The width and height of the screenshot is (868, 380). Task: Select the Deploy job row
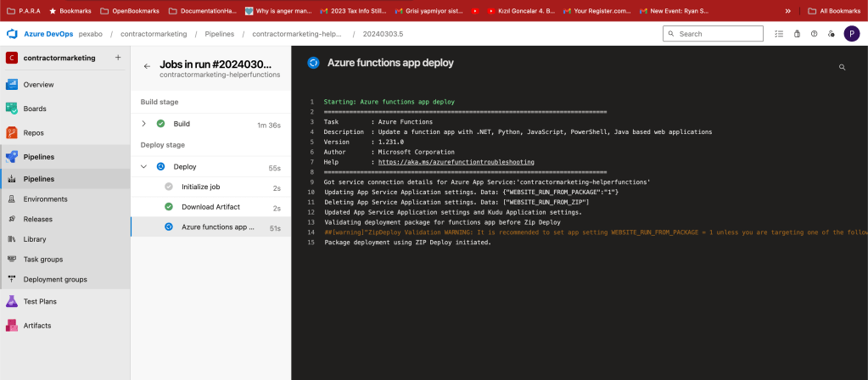click(x=210, y=166)
